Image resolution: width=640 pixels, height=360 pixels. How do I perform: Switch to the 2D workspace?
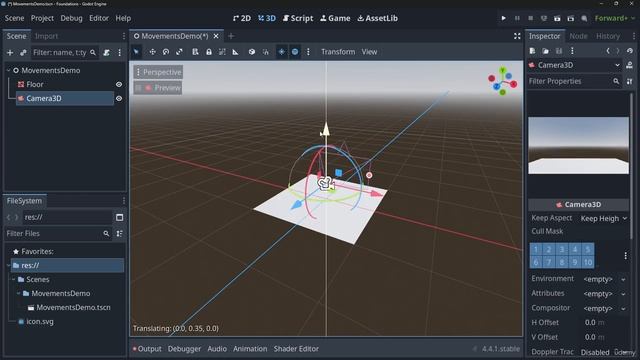click(242, 18)
